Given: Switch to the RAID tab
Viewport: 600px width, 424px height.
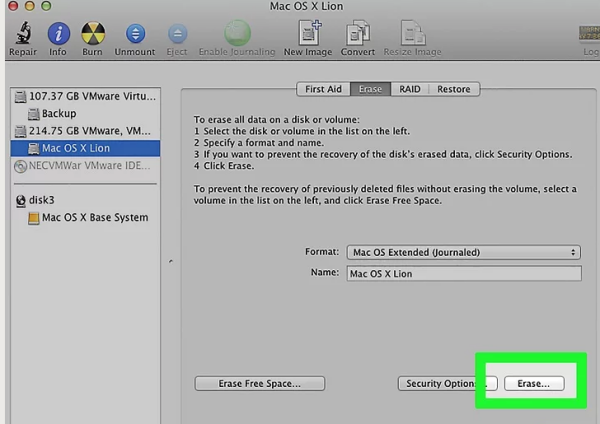Looking at the screenshot, I should (x=410, y=89).
